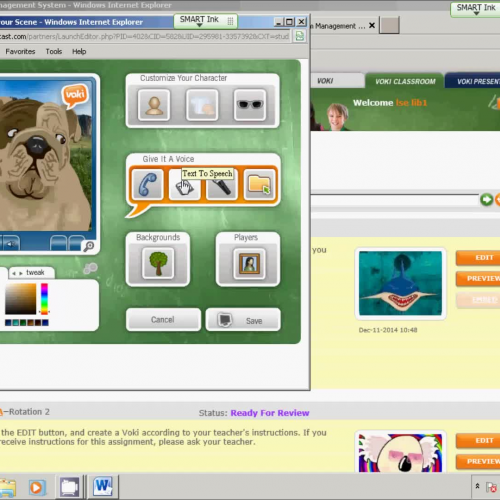Save the Voki scene
Screen dimensions: 500x500
click(x=243, y=320)
